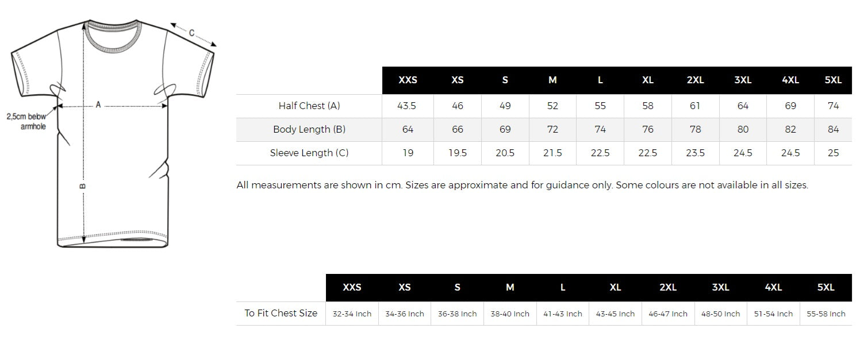Select the Body Length (B) row label
The image size is (868, 348).
[x=309, y=129]
